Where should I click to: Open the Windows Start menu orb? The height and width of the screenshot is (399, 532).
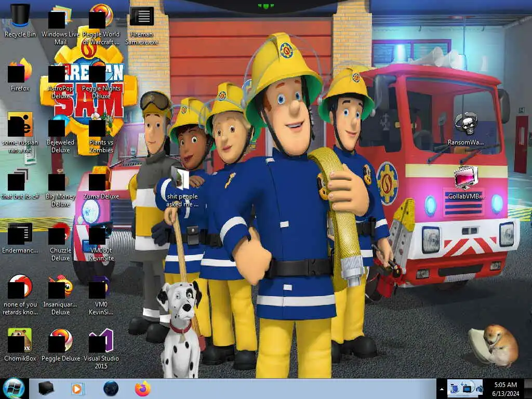(14, 389)
